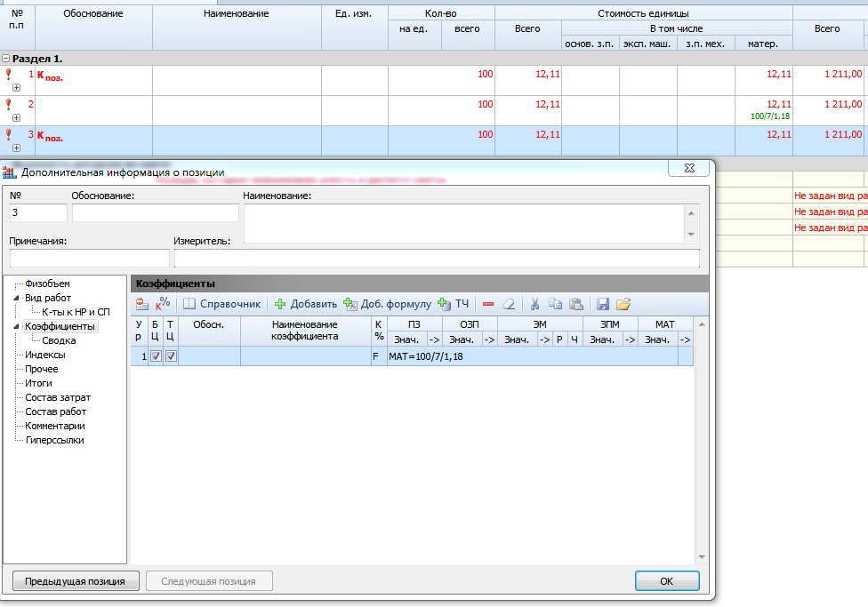868x607 pixels.
Task: Click the copy icon in coefficients toolbar
Action: click(555, 304)
